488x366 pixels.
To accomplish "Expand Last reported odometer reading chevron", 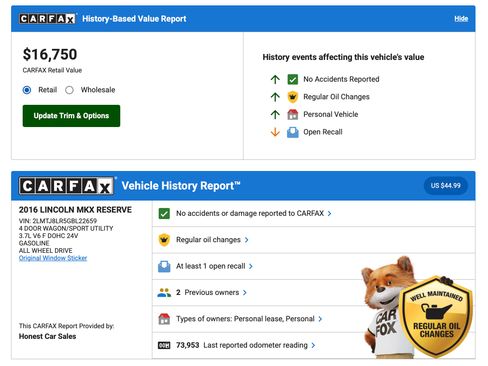I will [x=313, y=345].
